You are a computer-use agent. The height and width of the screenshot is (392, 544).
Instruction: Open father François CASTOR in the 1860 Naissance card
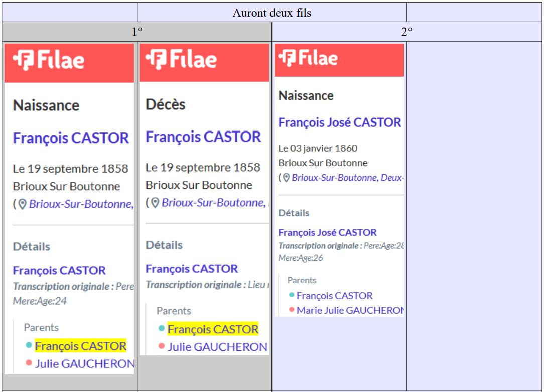334,296
